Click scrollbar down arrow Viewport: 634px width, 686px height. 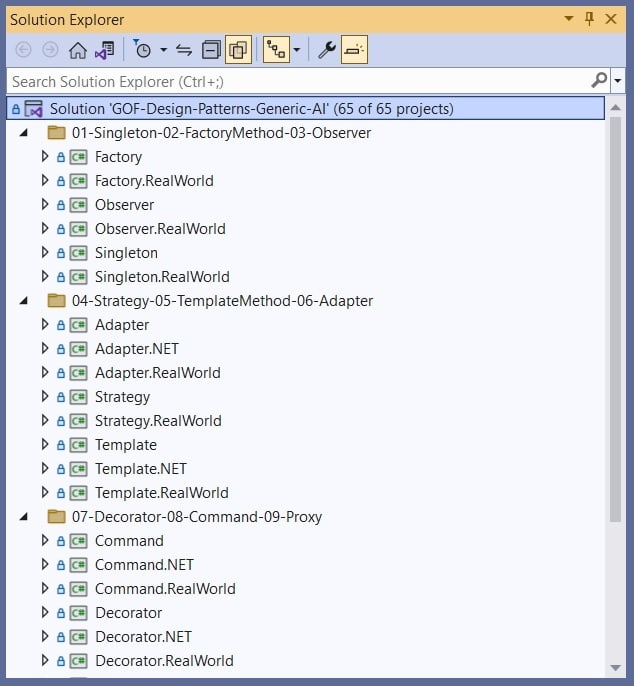tap(616, 668)
